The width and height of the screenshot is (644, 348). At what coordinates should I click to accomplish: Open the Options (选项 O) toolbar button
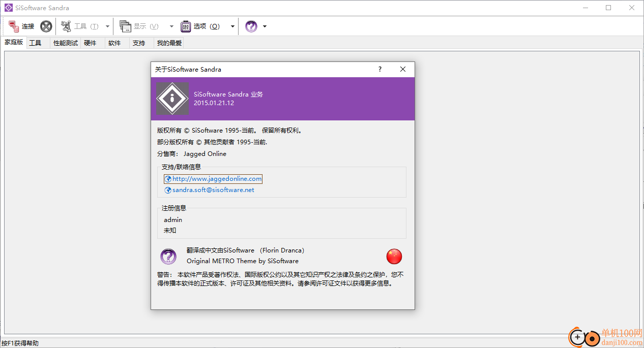click(200, 26)
